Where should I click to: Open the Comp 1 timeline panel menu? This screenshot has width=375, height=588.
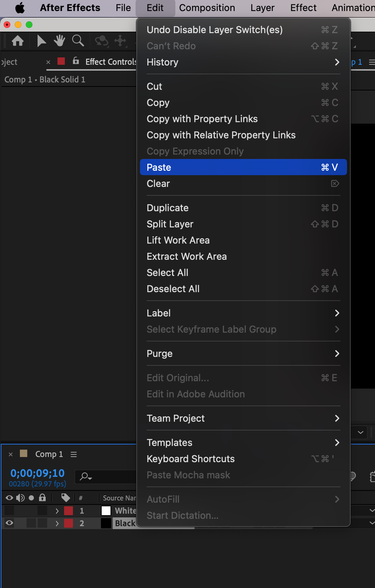coord(74,454)
